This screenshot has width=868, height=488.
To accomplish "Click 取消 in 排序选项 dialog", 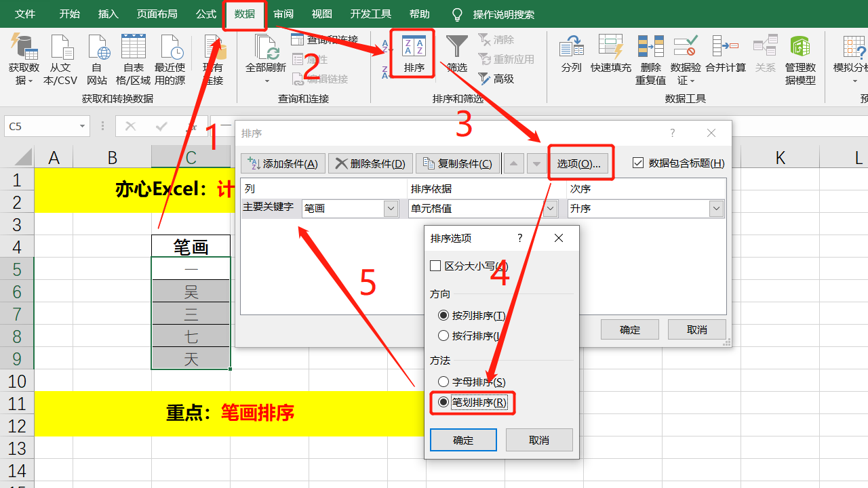I will tap(539, 440).
